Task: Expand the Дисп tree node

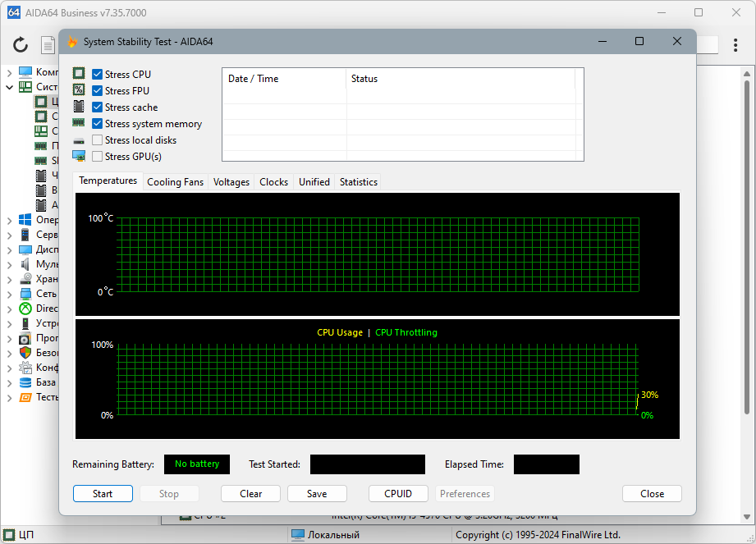Action: click(x=9, y=249)
